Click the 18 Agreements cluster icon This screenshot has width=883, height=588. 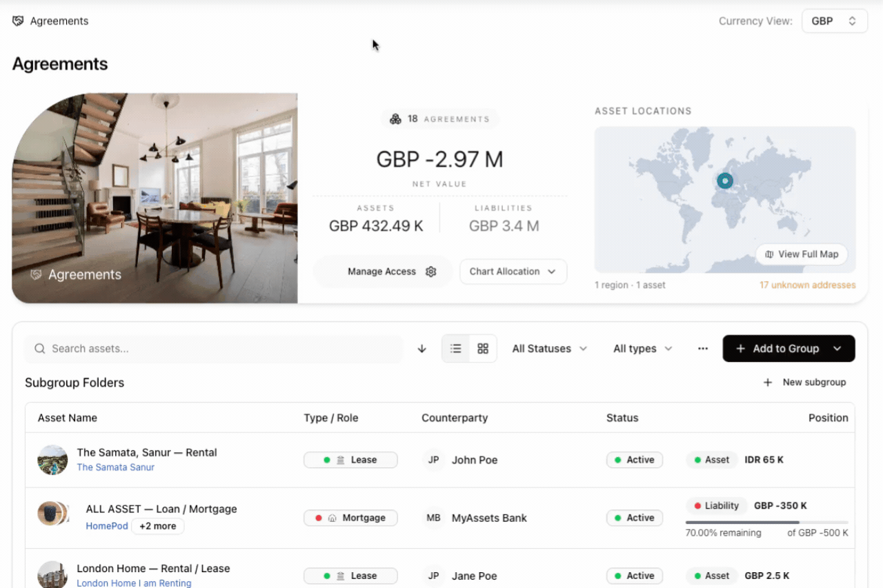point(395,119)
